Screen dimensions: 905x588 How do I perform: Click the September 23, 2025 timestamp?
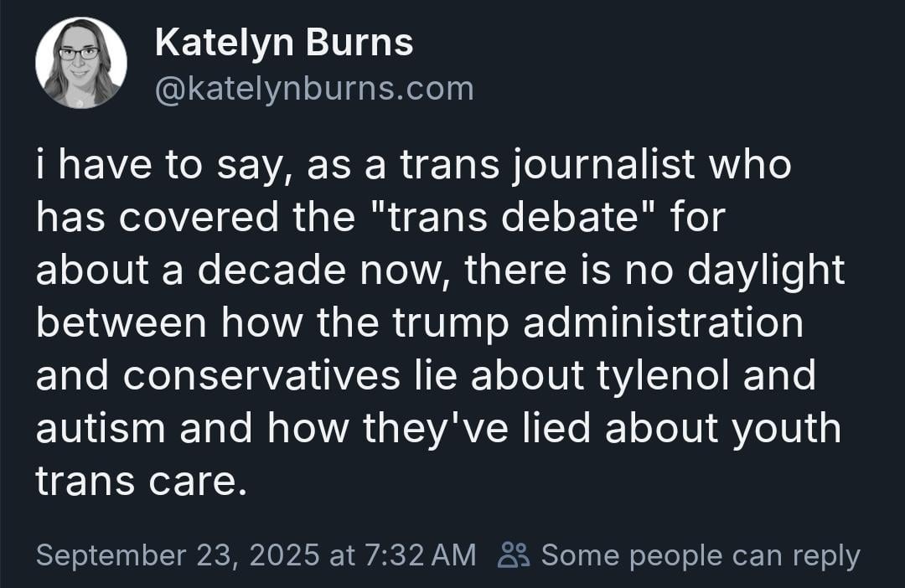[x=256, y=554]
